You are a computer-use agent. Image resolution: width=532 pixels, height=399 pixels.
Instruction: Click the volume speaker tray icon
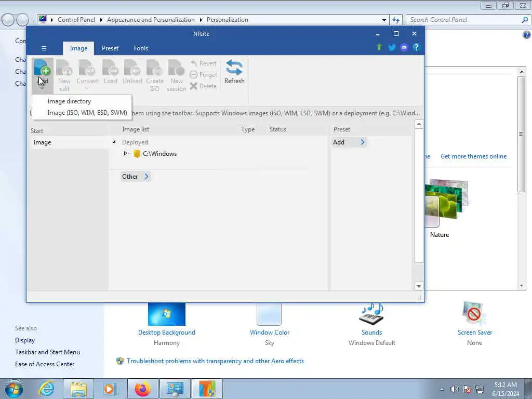[x=454, y=390]
